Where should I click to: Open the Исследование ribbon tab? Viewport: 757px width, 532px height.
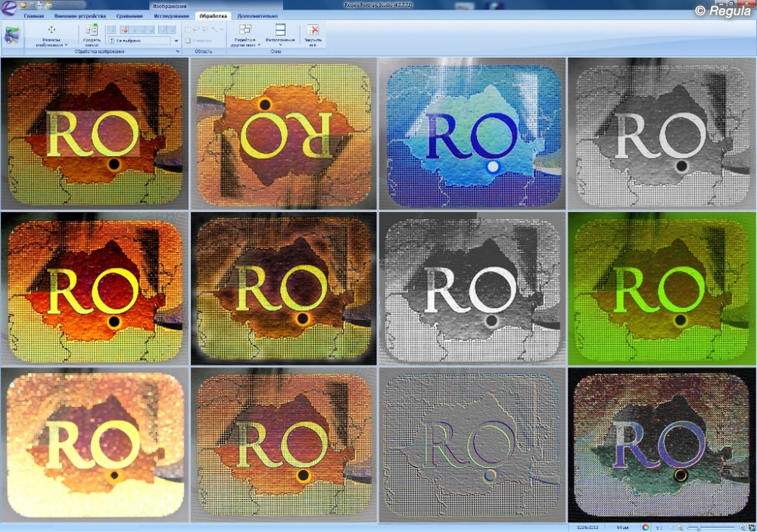tap(171, 15)
